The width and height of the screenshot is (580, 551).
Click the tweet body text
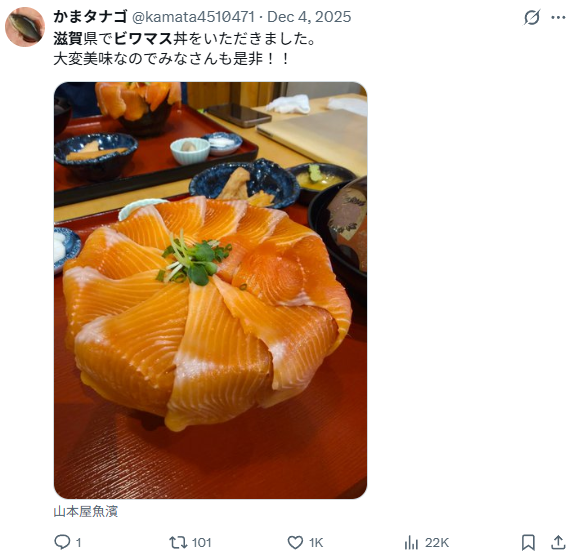[x=184, y=48]
